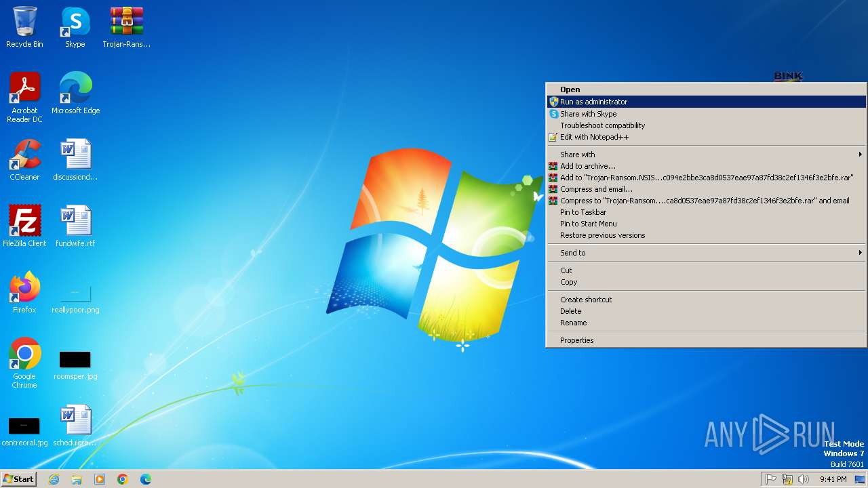Choose Run as administrator
The width and height of the screenshot is (868, 488).
pyautogui.click(x=706, y=102)
